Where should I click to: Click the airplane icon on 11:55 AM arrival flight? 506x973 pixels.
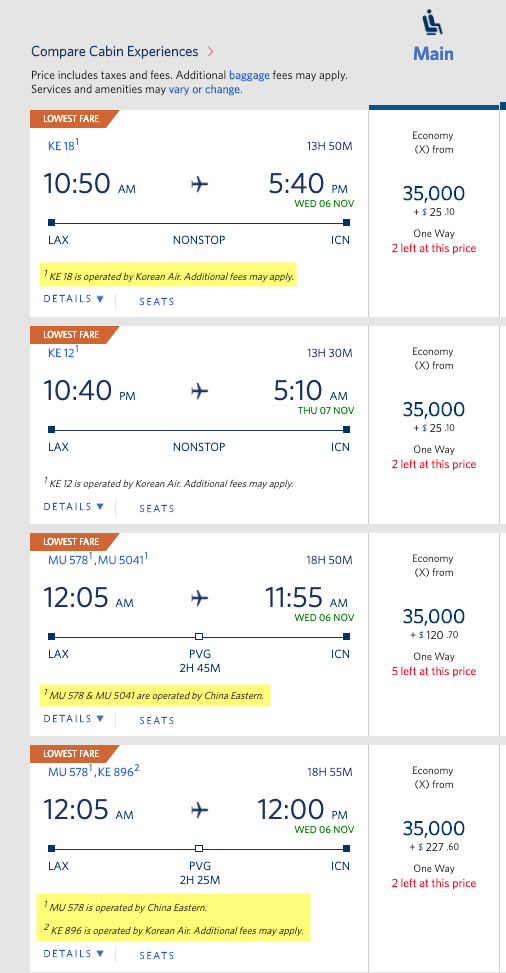(x=199, y=598)
